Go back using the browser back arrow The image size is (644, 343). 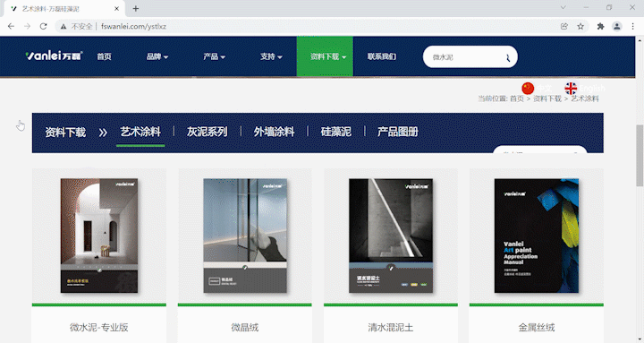pos(11,26)
